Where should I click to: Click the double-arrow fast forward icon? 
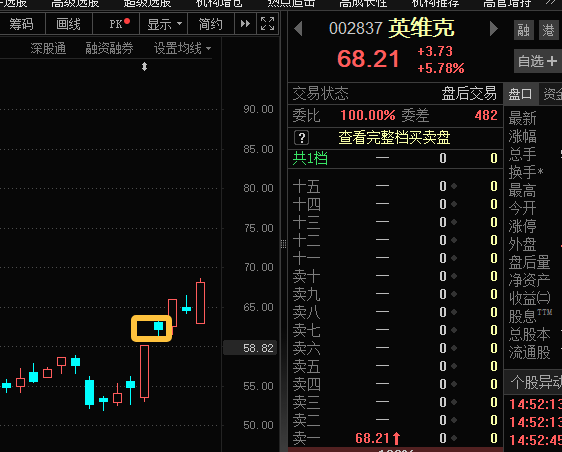[246, 24]
